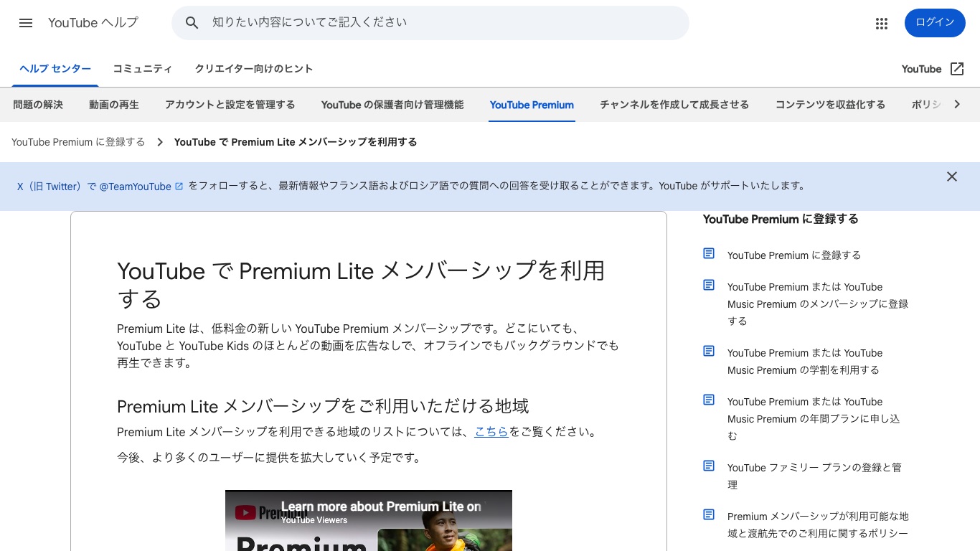Screen dimensions: 980x551
Task: Open sidebar article 'YouTube Premium に登録する'
Action: [x=794, y=255]
